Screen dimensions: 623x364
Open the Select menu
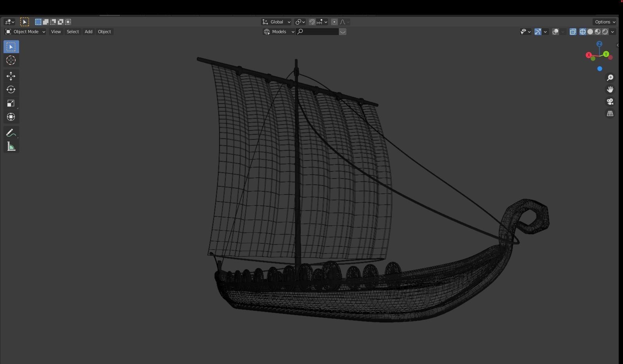coord(73,32)
